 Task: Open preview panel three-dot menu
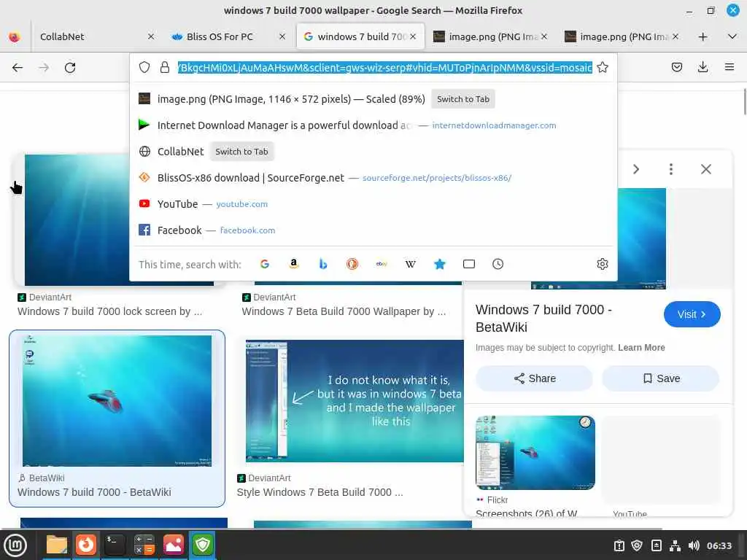pyautogui.click(x=671, y=169)
